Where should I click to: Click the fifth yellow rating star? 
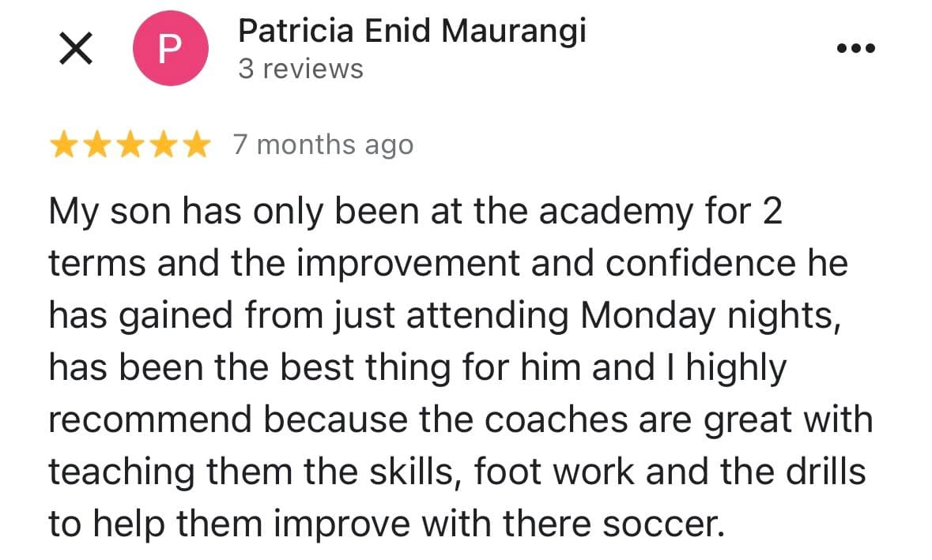[x=194, y=145]
